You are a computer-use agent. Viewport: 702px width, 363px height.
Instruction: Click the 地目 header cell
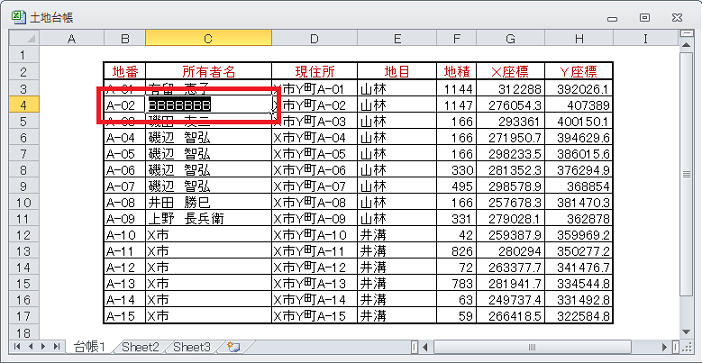pos(397,71)
